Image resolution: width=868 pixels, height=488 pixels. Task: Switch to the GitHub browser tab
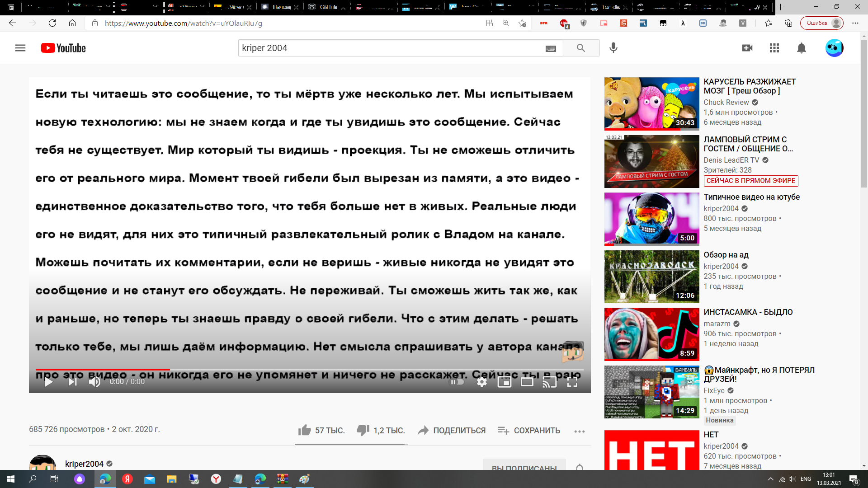click(328, 7)
